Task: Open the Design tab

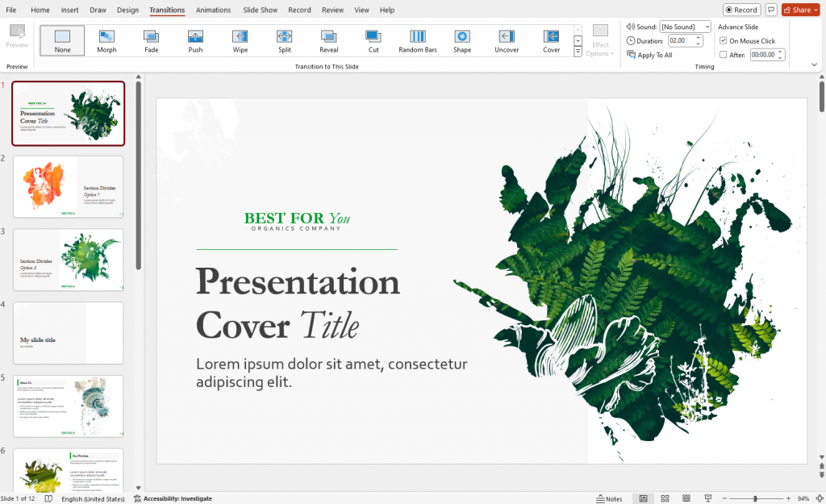Action: pyautogui.click(x=127, y=10)
